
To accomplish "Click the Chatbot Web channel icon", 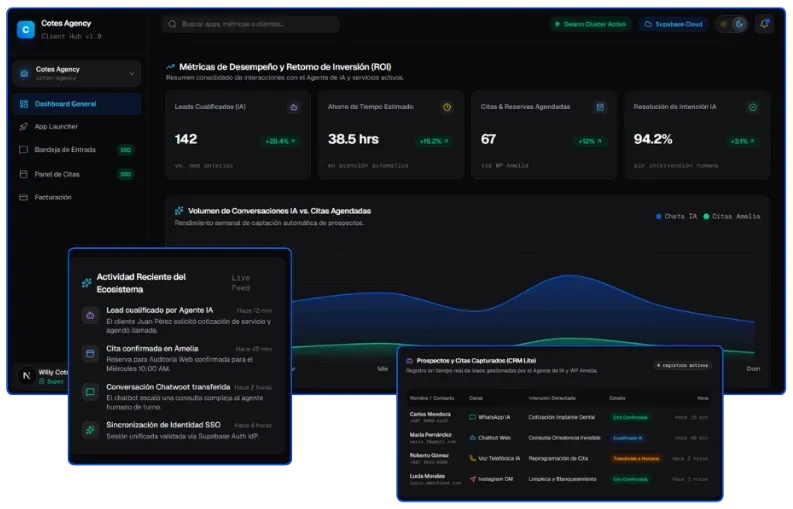I will tap(472, 438).
